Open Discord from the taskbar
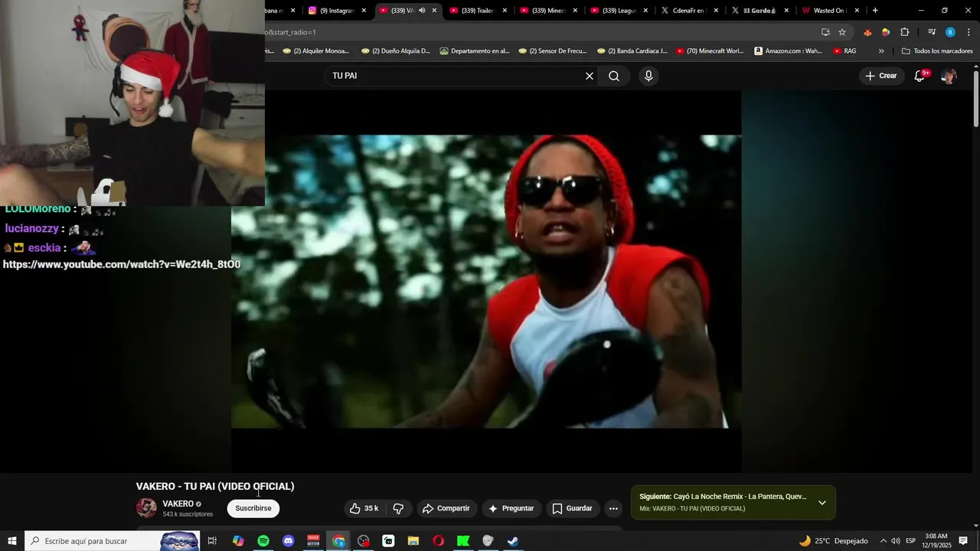Viewport: 980px width, 551px height. click(x=289, y=541)
